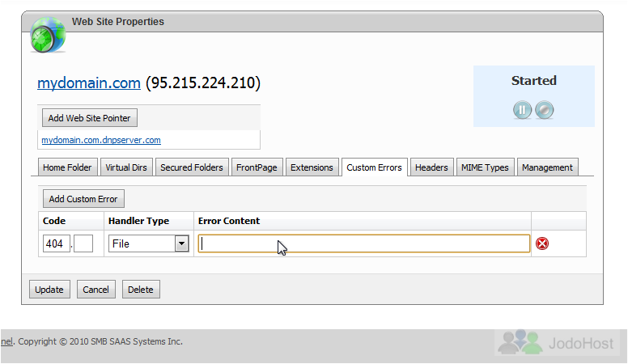The height and width of the screenshot is (364, 628).
Task: Switch to the Headers tab
Action: click(x=431, y=167)
